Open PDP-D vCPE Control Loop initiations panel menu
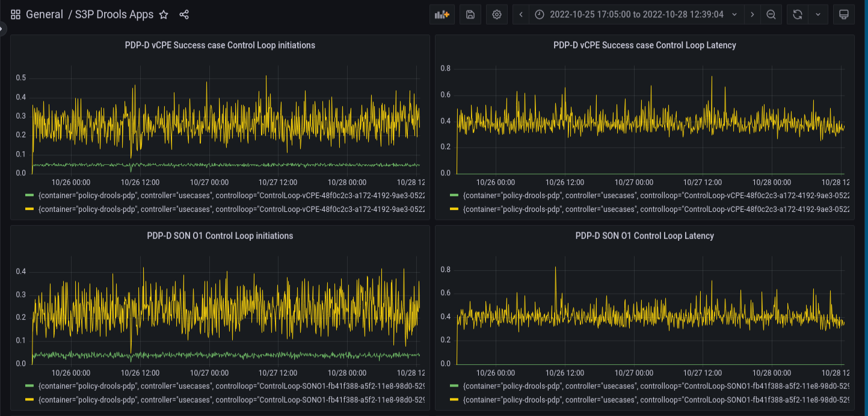This screenshot has width=868, height=416. click(220, 45)
